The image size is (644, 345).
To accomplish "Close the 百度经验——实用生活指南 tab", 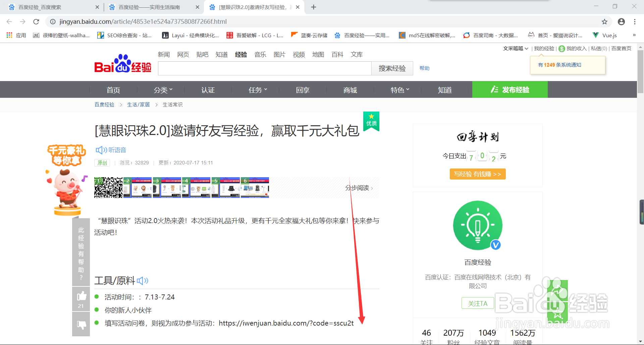I will (x=197, y=7).
